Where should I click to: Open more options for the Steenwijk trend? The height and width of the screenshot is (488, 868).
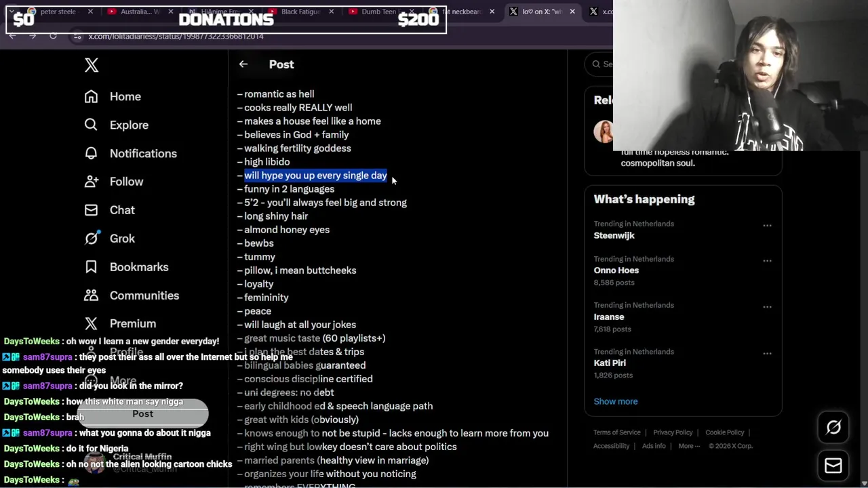767,226
